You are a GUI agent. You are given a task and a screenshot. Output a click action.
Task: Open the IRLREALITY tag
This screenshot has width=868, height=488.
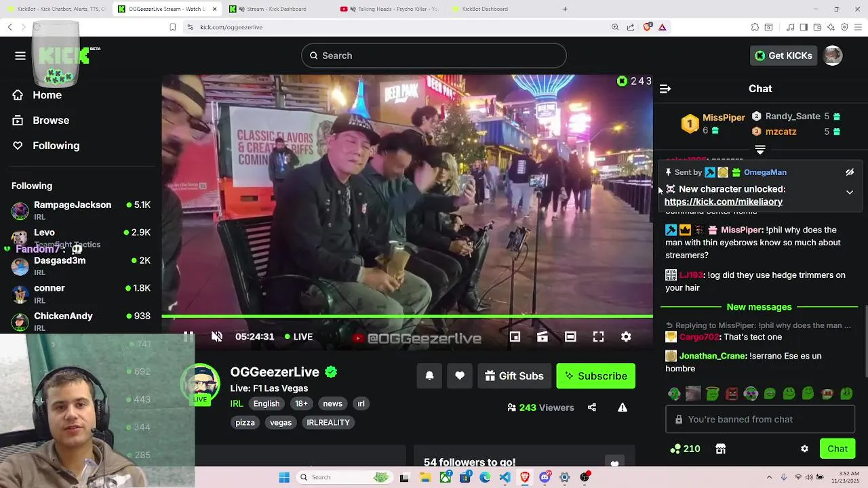pos(328,422)
